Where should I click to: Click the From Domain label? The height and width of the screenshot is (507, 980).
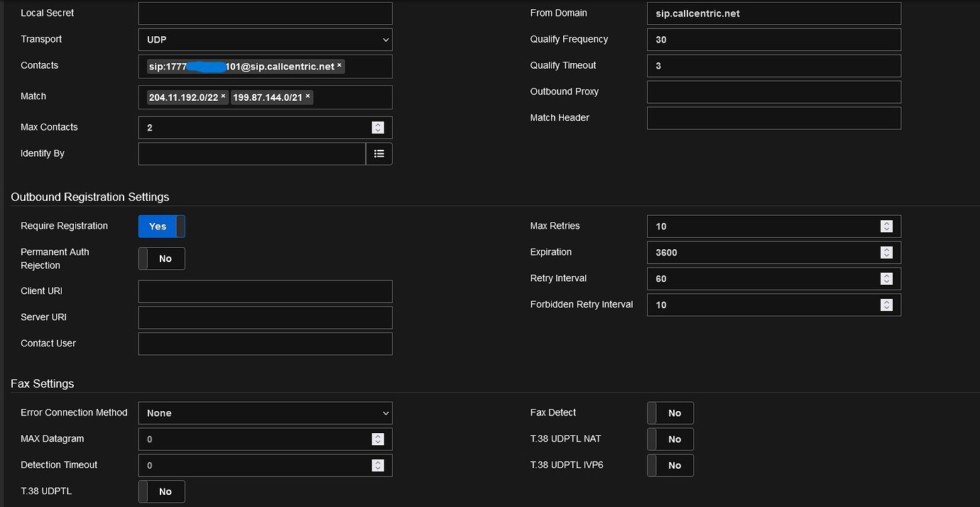coord(558,13)
